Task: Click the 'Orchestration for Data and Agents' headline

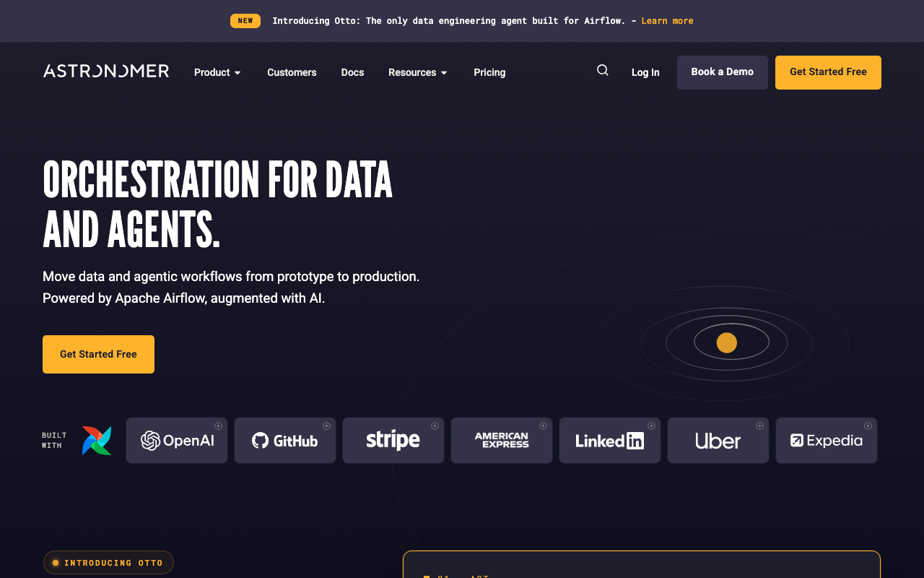Action: pyautogui.click(x=217, y=203)
